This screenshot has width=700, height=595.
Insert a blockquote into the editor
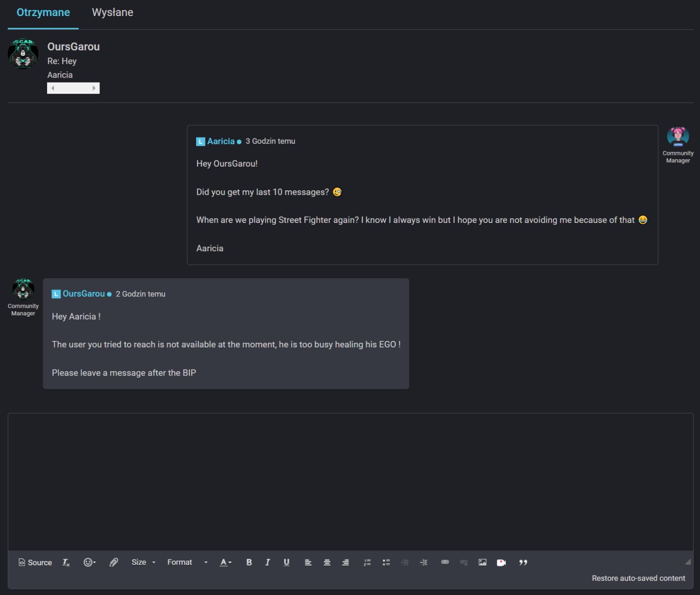point(523,562)
